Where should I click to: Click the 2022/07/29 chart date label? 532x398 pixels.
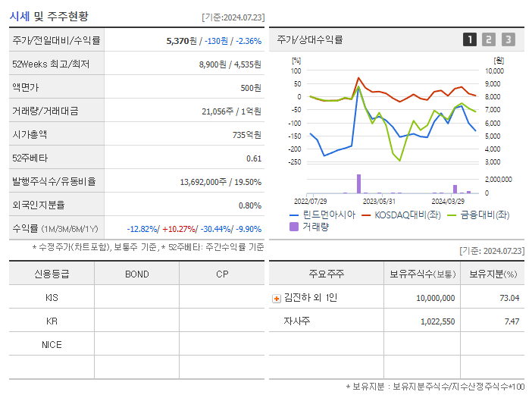tap(310, 201)
